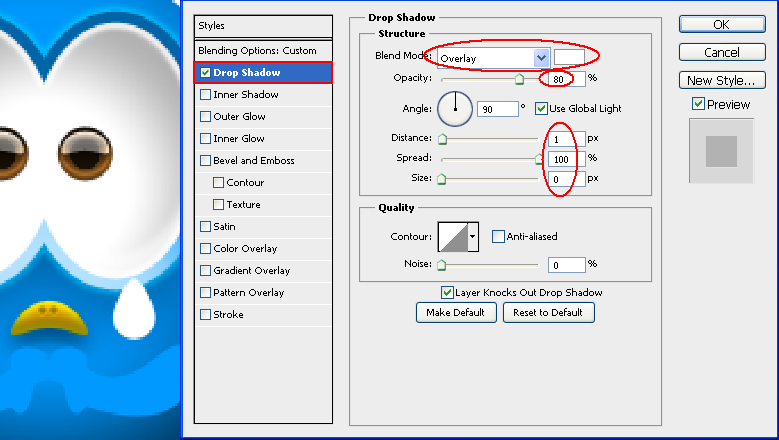Open the New Style dialog
The image size is (779, 440).
point(722,80)
